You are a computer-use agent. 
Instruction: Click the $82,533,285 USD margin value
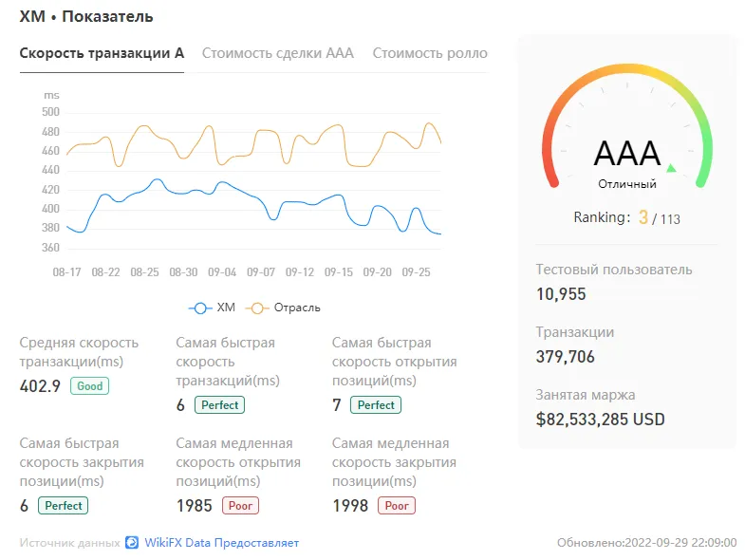point(600,420)
